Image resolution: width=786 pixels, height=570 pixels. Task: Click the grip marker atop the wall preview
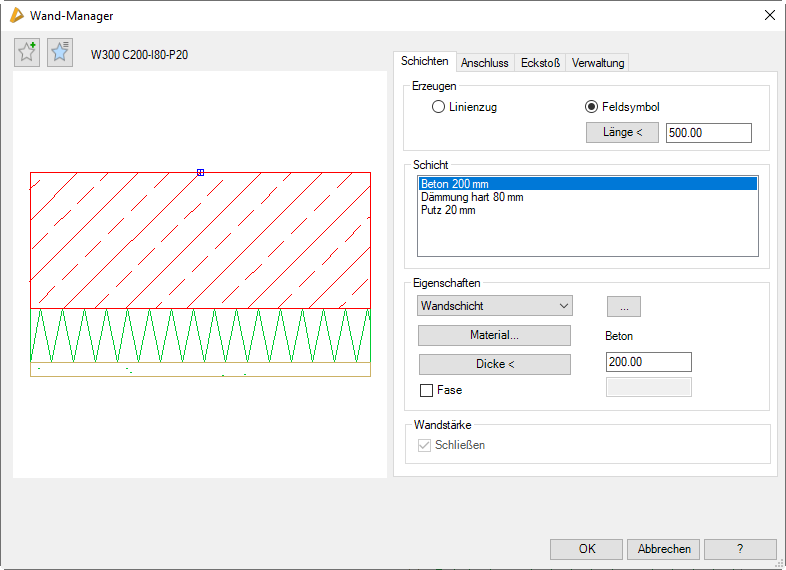pyautogui.click(x=201, y=172)
